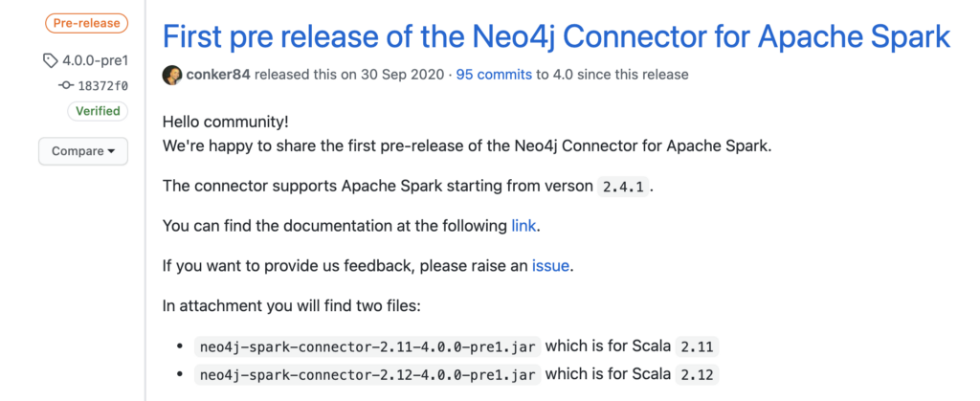Open the 4.0.0-pre1 tag link

[x=95, y=60]
